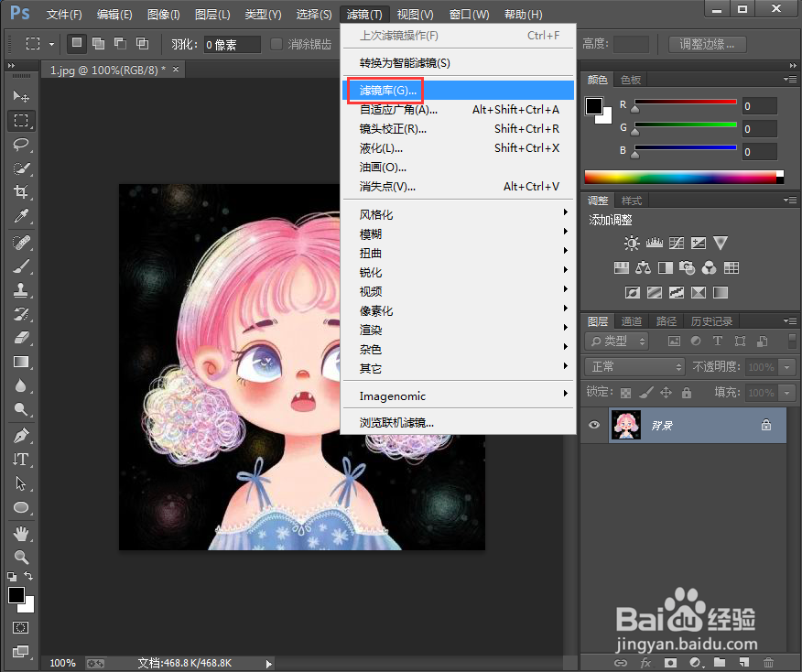Viewport: 802px width, 672px height.
Task: Select subtract from selection mode button
Action: (120, 43)
